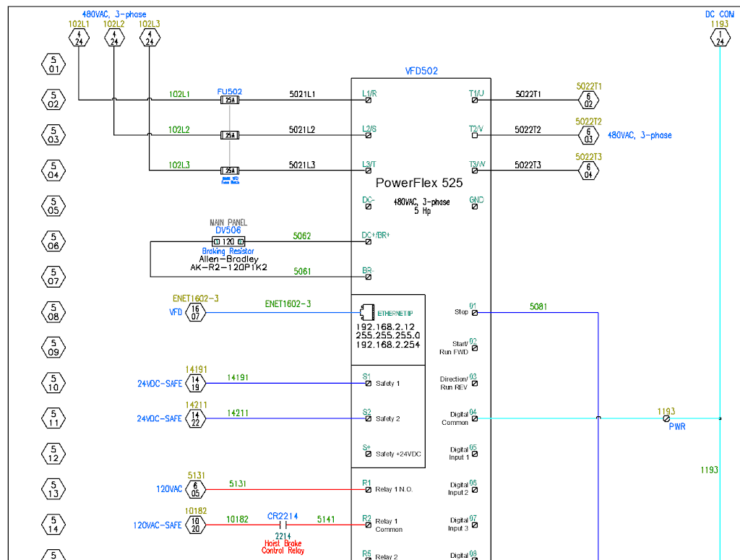
Task: Select the 14211 reference hexagon 14/22
Action: [x=195, y=418]
